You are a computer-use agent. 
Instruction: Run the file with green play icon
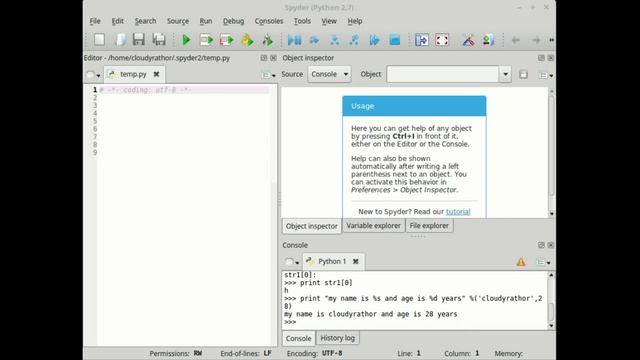187,40
